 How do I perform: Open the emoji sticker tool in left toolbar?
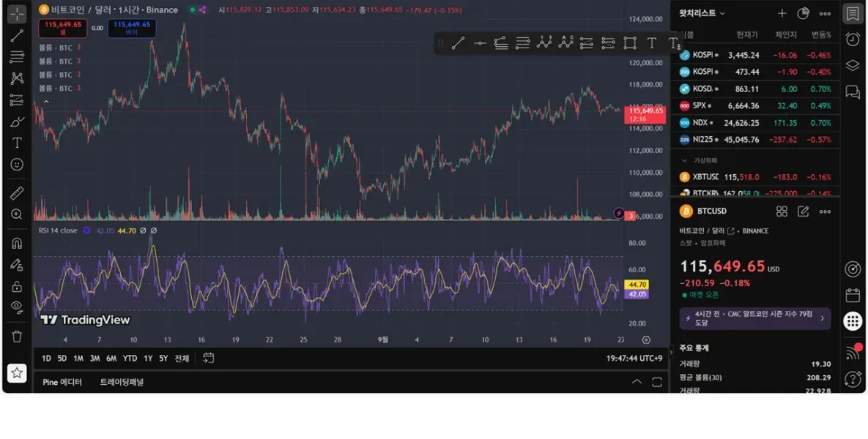[16, 165]
